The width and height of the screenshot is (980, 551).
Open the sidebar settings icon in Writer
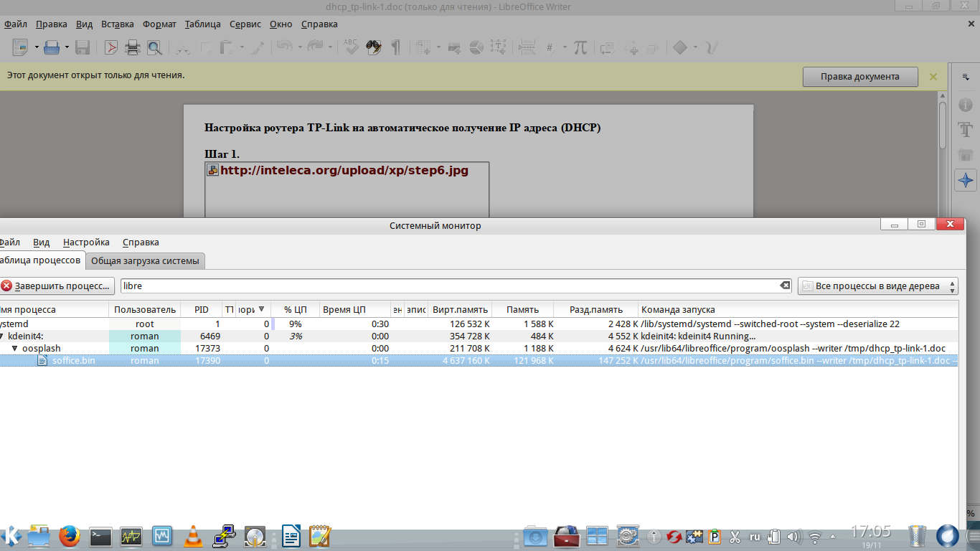[966, 77]
